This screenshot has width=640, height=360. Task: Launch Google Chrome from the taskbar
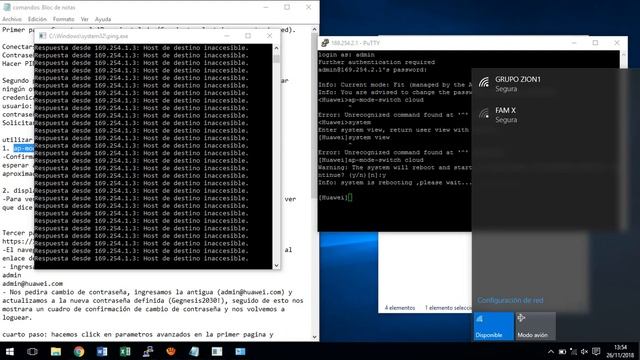[79, 351]
